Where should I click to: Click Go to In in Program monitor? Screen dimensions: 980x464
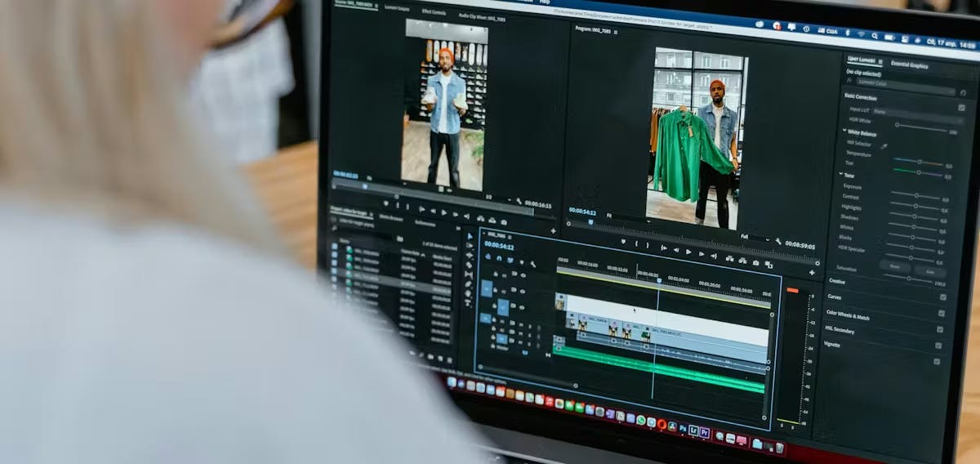tap(664, 248)
